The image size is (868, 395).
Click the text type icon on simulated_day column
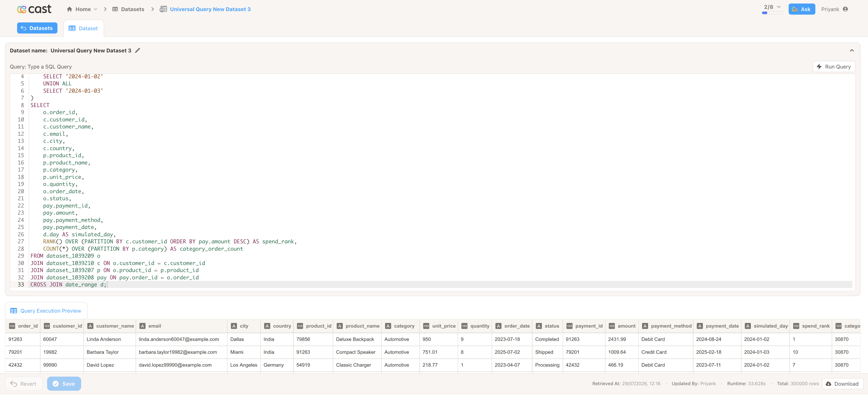[748, 326]
